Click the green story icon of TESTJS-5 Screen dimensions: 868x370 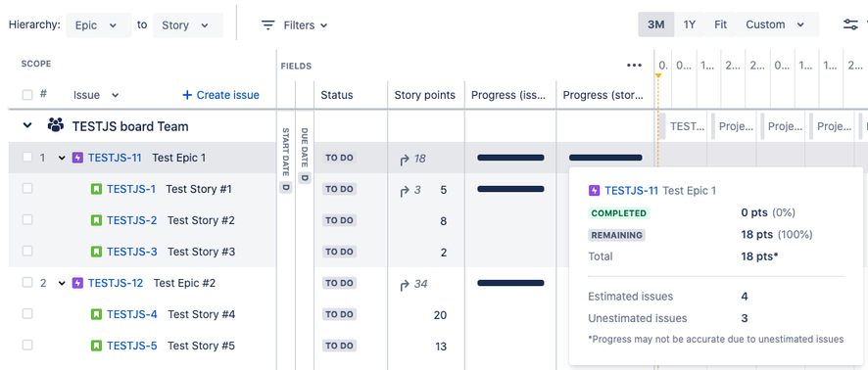click(96, 346)
